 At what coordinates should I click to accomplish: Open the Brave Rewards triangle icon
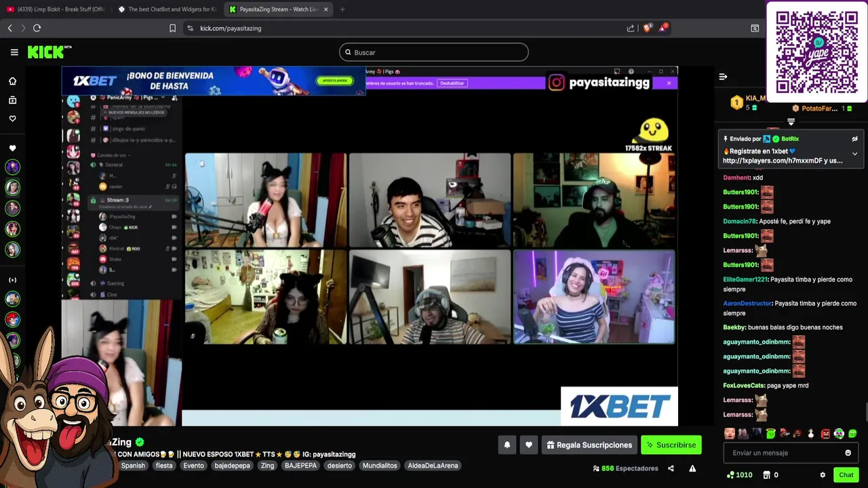(x=663, y=28)
